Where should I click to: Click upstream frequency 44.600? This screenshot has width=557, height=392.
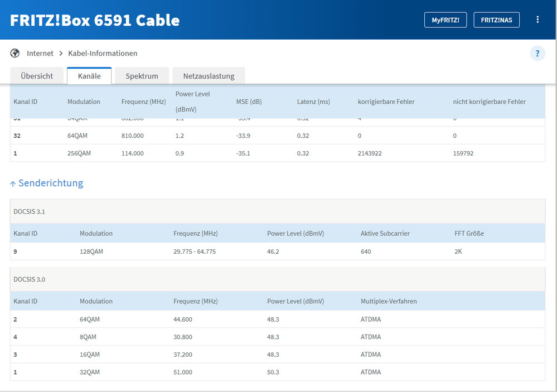pos(182,320)
